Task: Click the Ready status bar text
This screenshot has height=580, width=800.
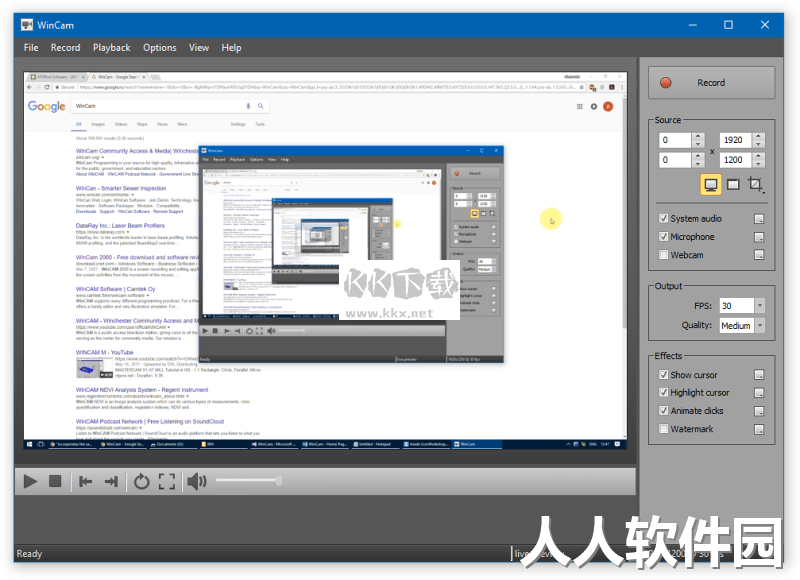Action: pos(29,553)
